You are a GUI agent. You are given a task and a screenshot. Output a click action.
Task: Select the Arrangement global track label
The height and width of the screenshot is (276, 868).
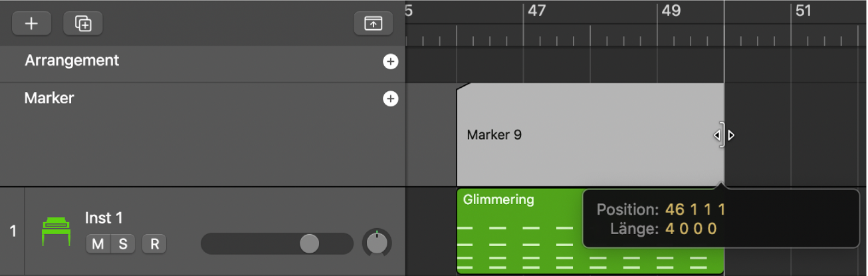[72, 61]
